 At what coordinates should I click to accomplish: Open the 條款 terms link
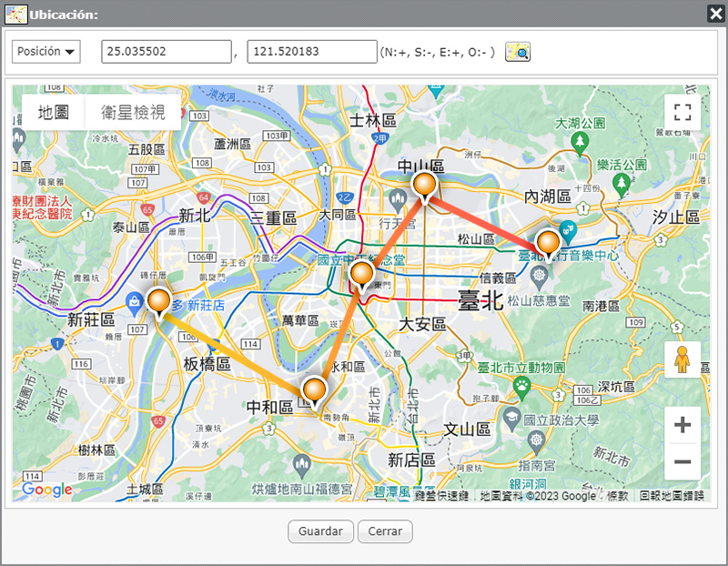[x=618, y=496]
